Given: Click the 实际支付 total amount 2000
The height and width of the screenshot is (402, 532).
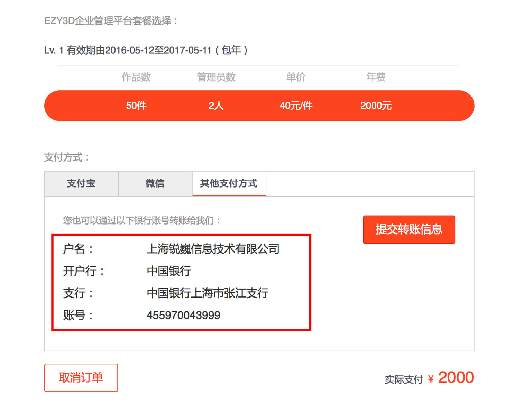Looking at the screenshot, I should [456, 378].
